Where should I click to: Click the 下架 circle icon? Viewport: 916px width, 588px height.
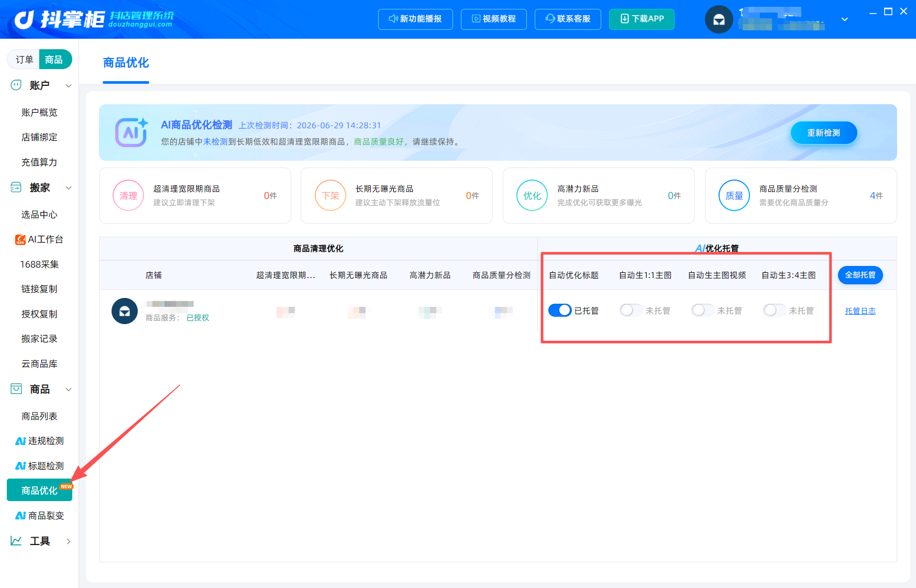[330, 195]
